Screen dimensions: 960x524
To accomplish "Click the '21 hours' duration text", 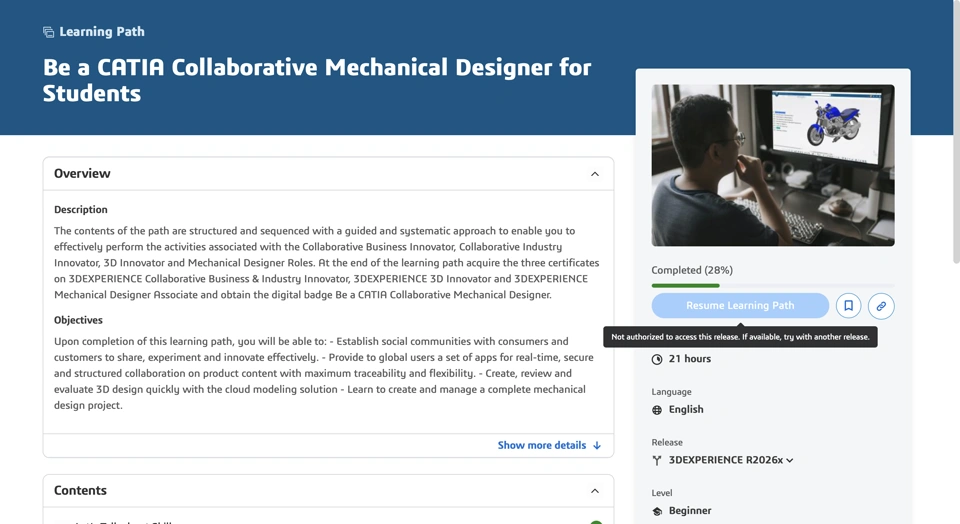I will [x=689, y=359].
